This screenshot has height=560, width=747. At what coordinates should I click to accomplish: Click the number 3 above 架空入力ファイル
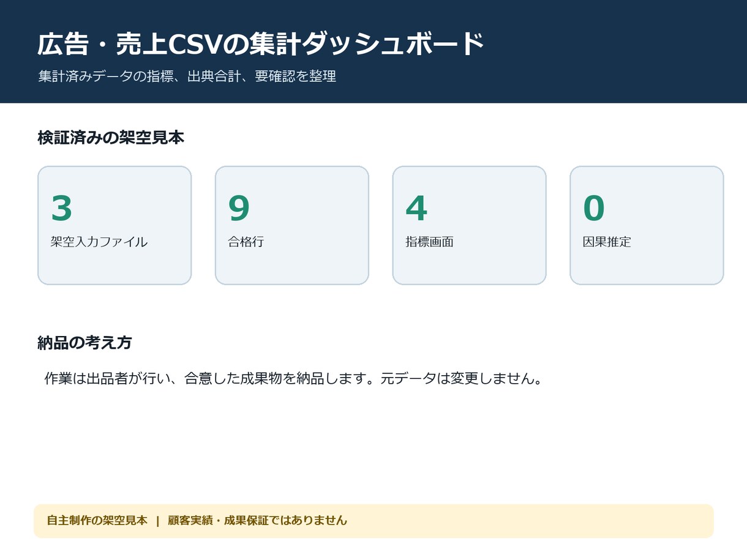click(62, 208)
